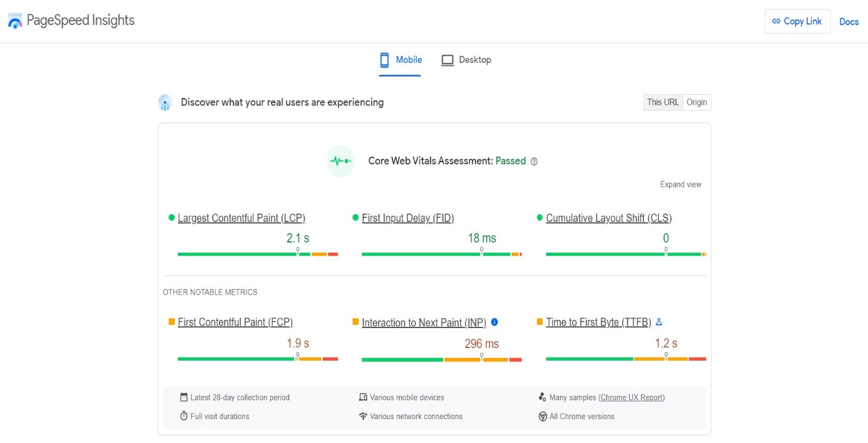Select the This URL toggle

click(663, 102)
